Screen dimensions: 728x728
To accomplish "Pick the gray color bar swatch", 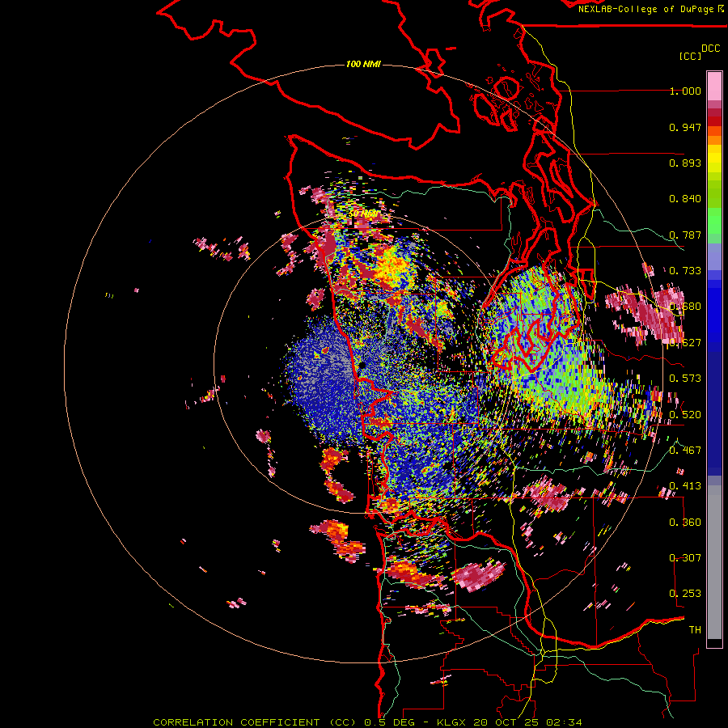I will coord(714,562).
